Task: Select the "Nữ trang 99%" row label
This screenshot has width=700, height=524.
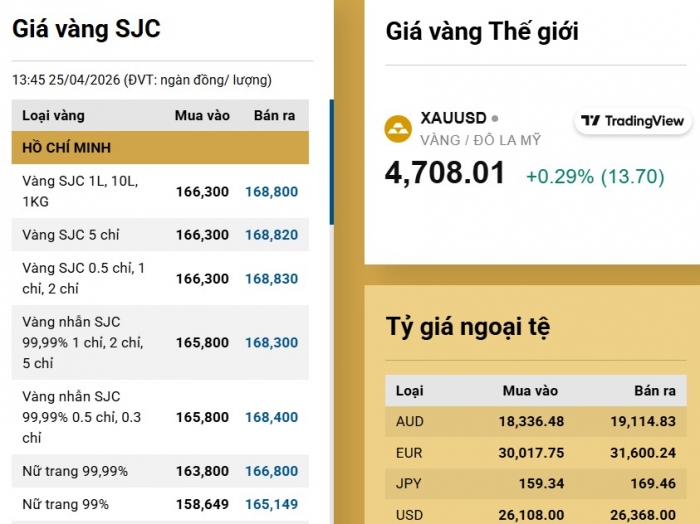Action: 66,504
